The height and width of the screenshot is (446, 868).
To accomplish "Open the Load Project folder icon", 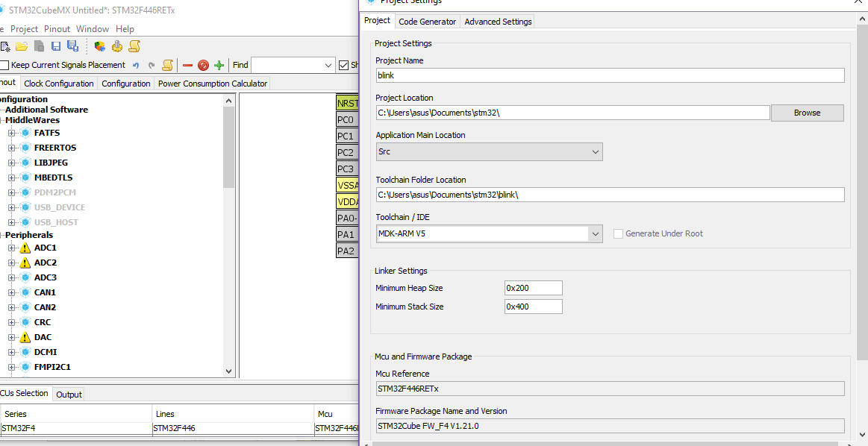I will tap(22, 46).
